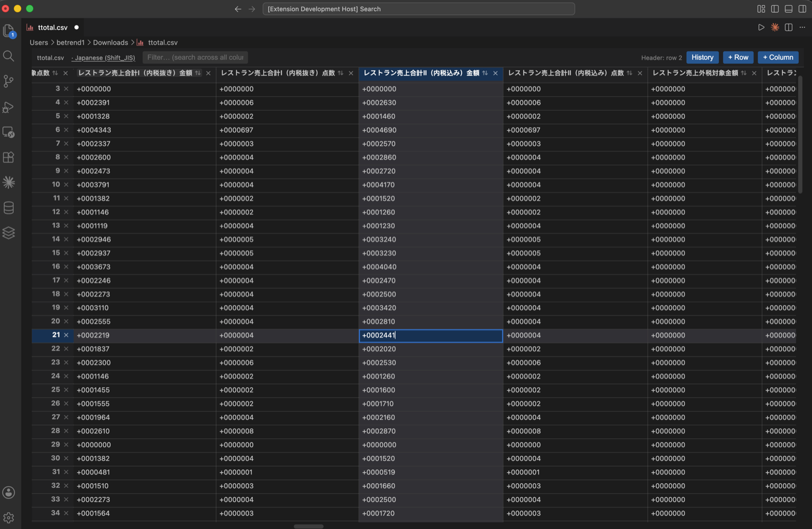812x529 pixels.
Task: Open the stacked layers view in the activity bar
Action: pyautogui.click(x=9, y=233)
